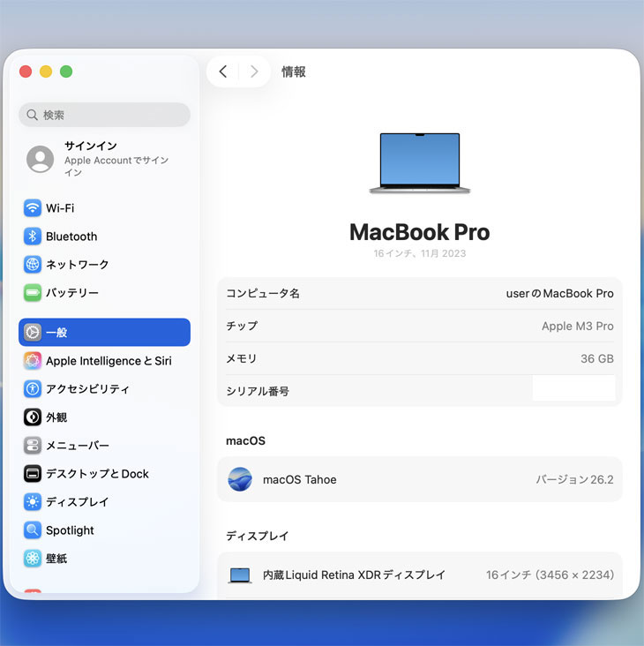Open the ディスプレイ sidebar item
644x646 pixels.
coord(78,502)
